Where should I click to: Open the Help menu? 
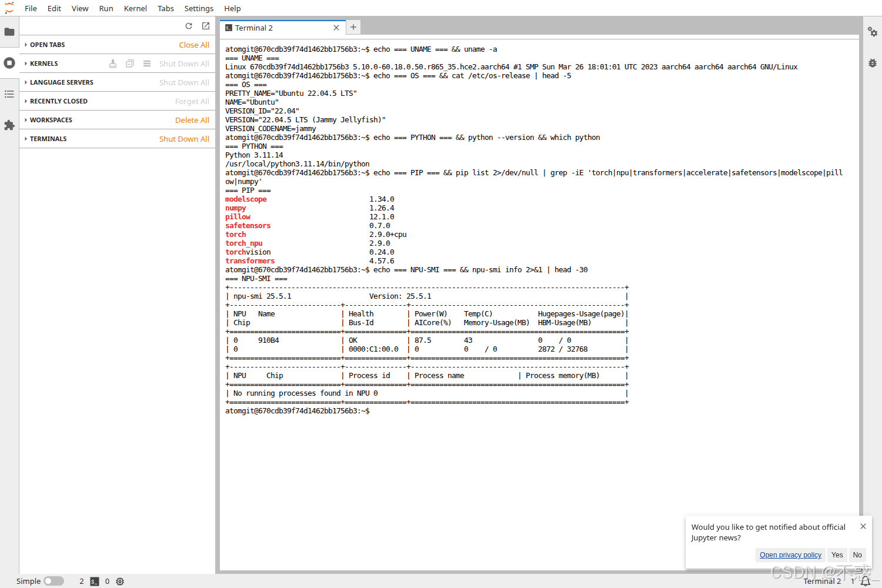[x=232, y=8]
